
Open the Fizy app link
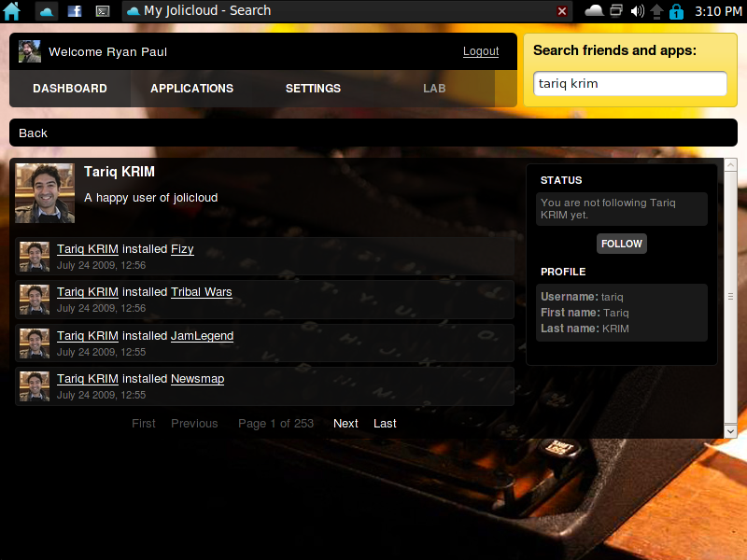pos(182,249)
